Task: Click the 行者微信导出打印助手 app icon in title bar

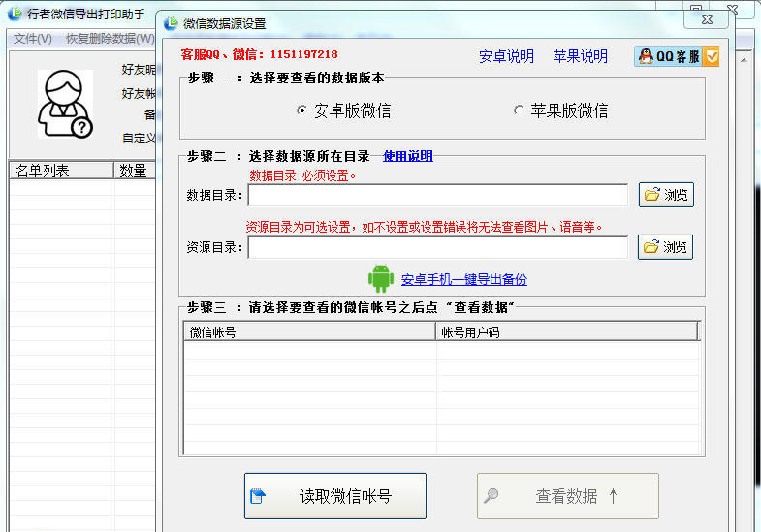Action: pos(16,14)
